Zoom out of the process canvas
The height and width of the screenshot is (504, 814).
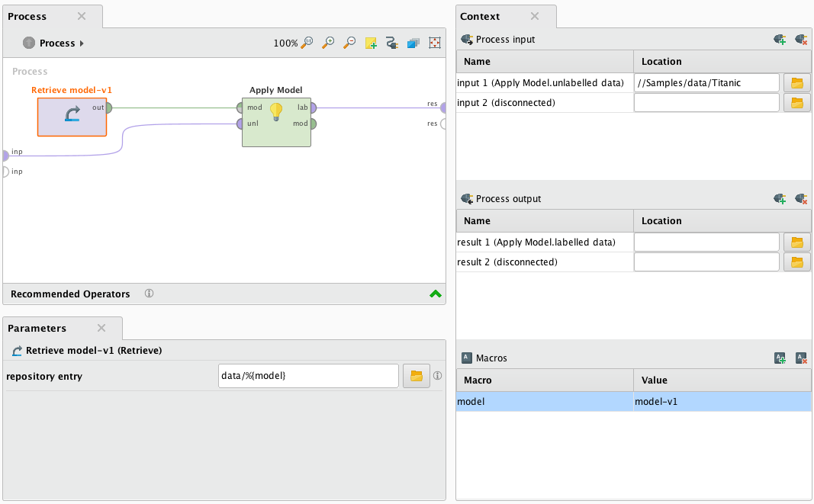click(x=349, y=43)
